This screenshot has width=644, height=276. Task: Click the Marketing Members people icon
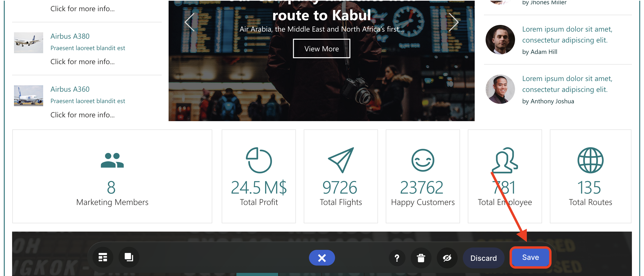(x=112, y=160)
